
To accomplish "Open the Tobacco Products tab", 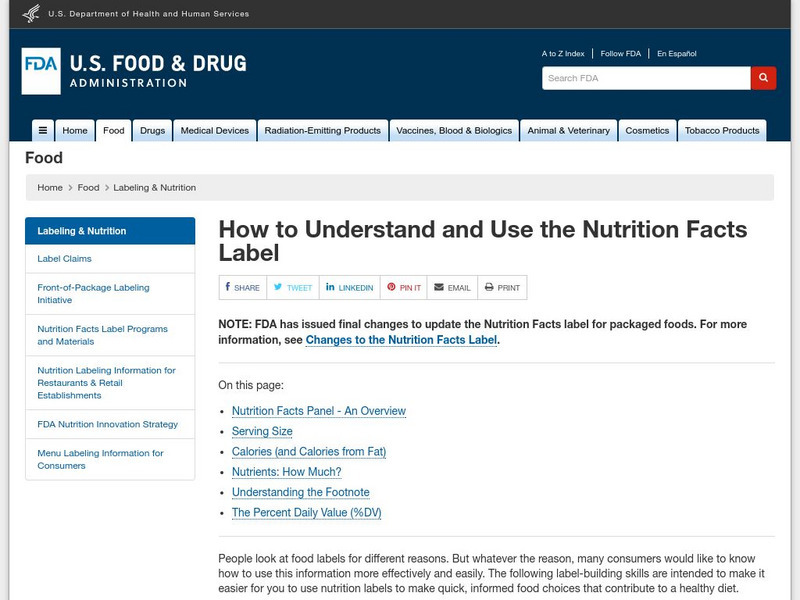I will [x=721, y=131].
